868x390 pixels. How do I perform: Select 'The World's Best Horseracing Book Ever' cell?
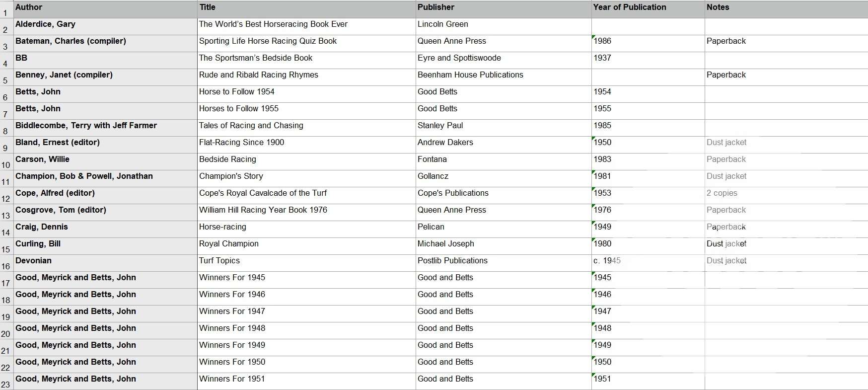pos(306,27)
